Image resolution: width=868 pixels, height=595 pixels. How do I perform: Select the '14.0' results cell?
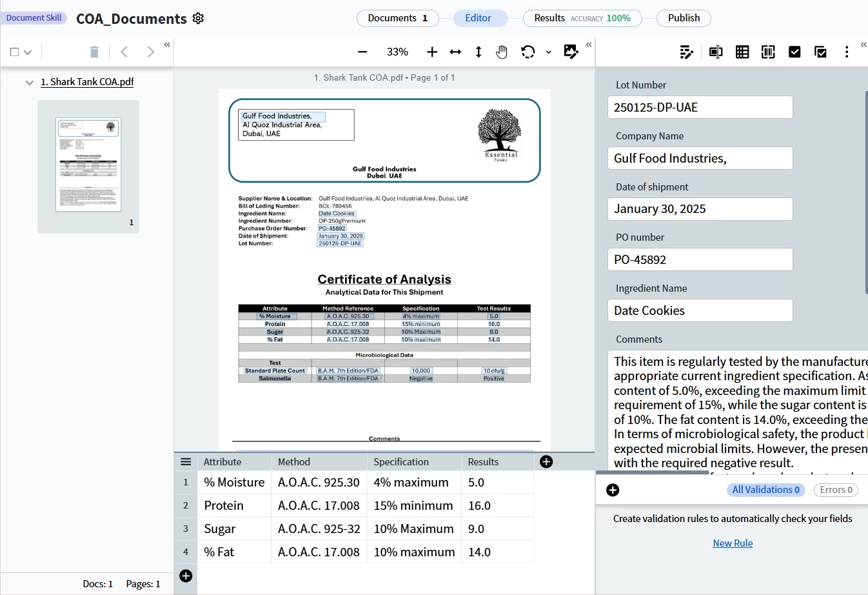pyautogui.click(x=497, y=552)
